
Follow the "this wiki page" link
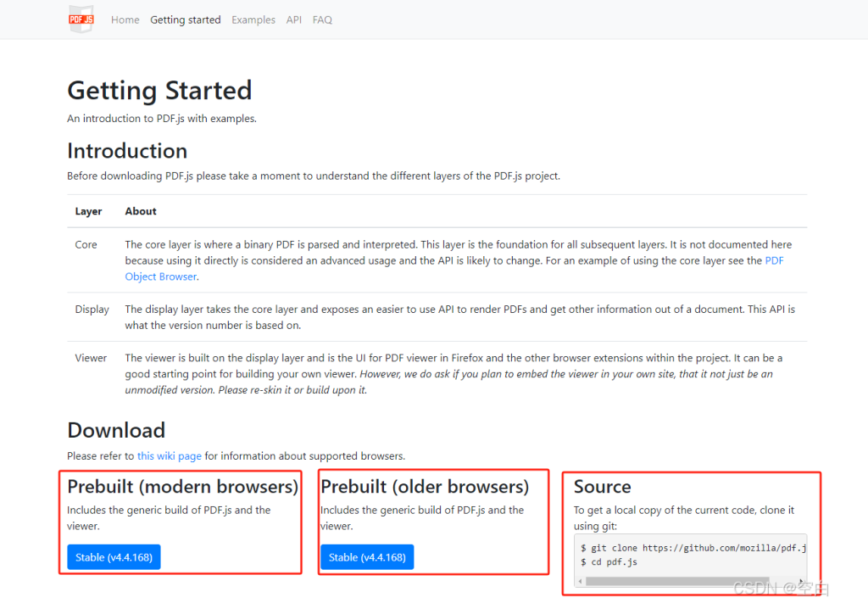(x=170, y=455)
